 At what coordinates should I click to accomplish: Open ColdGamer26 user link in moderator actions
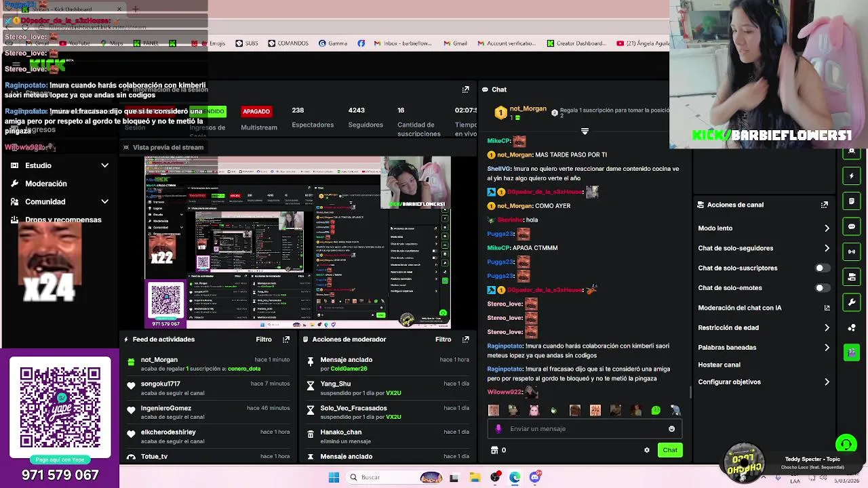pyautogui.click(x=349, y=369)
